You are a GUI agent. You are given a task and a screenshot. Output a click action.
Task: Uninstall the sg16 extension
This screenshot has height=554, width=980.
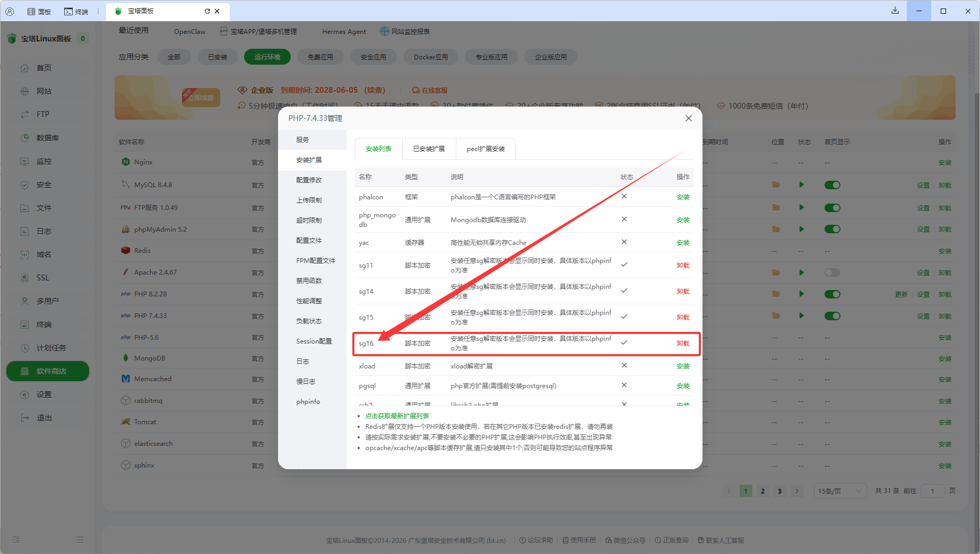click(683, 344)
